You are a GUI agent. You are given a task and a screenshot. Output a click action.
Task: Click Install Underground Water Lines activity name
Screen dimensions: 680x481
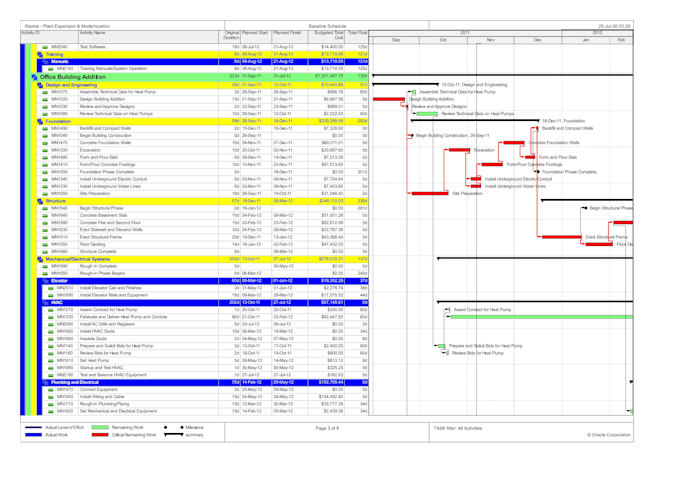coord(110,187)
